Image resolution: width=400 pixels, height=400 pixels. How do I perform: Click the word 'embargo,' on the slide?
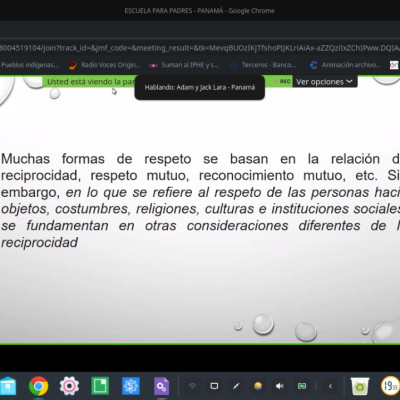(30, 193)
